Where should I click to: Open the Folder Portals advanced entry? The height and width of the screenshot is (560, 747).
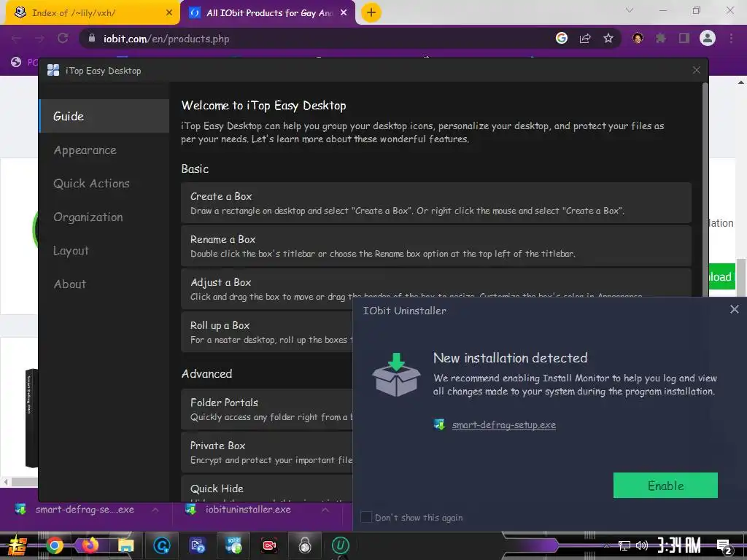point(266,409)
